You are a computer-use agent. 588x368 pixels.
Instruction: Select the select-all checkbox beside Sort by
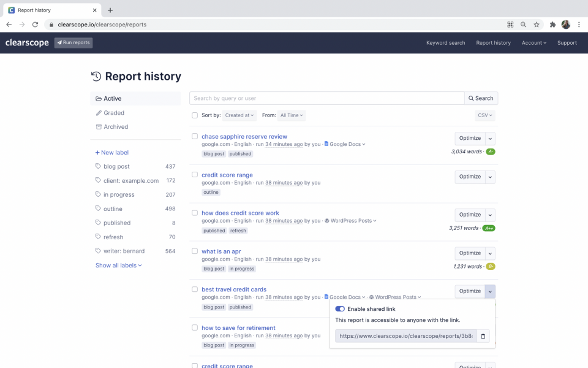coord(195,115)
